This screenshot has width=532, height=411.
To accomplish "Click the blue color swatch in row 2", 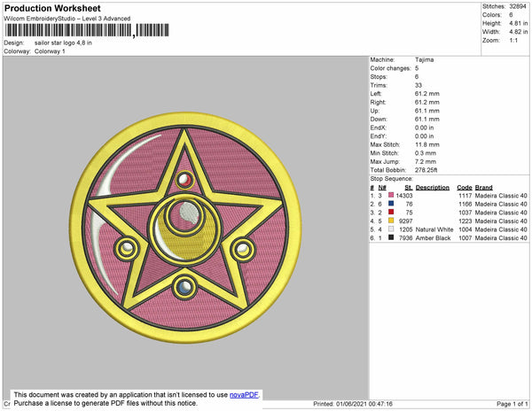I will pos(391,204).
